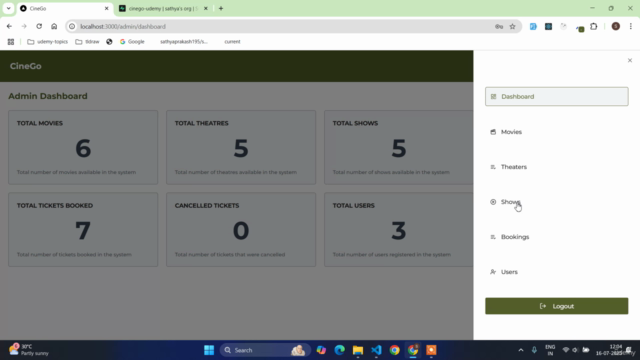The width and height of the screenshot is (640, 360).
Task: Open the udemy-topics bookmark folder
Action: (x=47, y=42)
